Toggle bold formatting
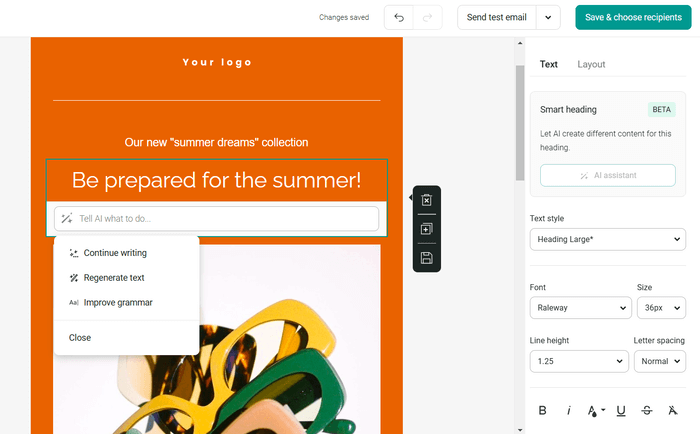The width and height of the screenshot is (700, 434). tap(543, 410)
